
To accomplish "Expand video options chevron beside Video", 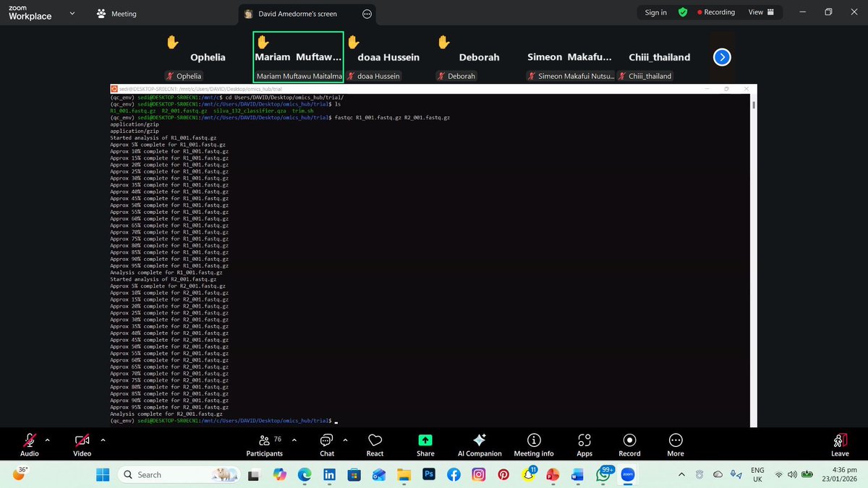I will pyautogui.click(x=103, y=440).
